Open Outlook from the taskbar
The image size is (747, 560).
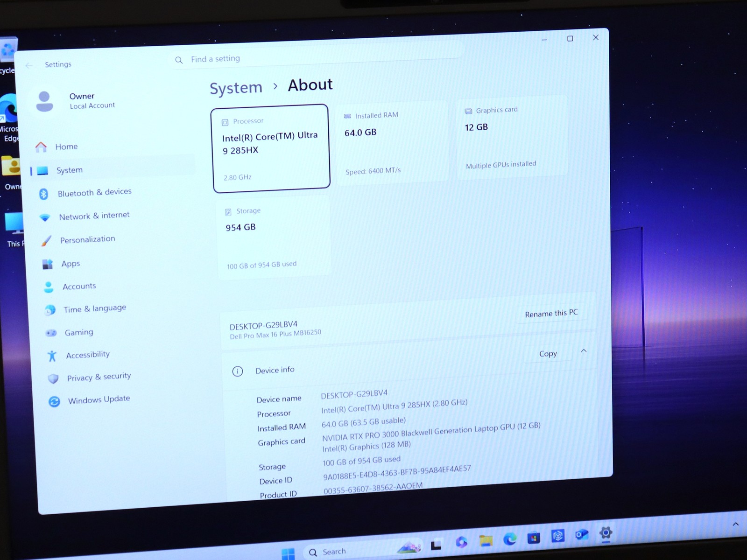[582, 535]
